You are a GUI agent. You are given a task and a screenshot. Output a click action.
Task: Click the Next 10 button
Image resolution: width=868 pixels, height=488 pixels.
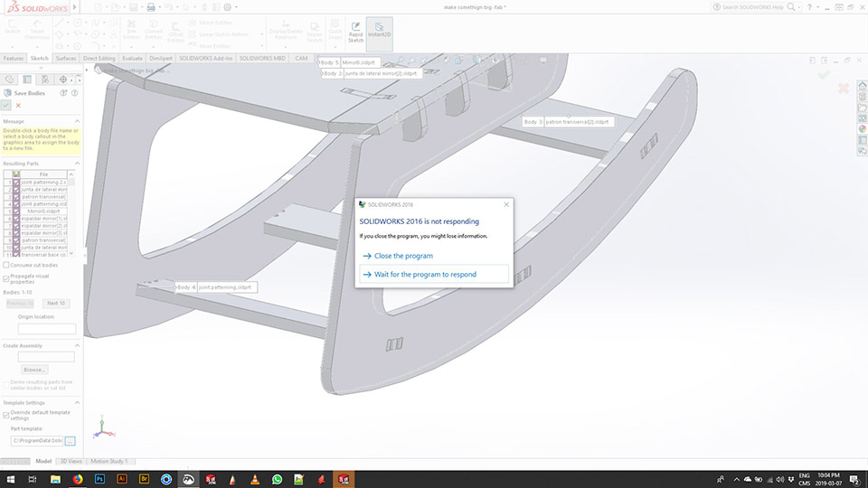click(x=56, y=304)
